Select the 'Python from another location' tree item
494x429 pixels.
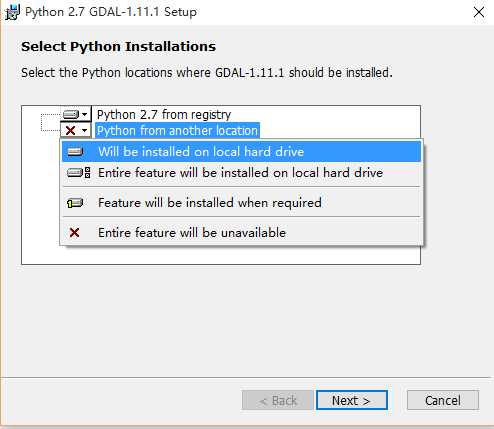177,131
